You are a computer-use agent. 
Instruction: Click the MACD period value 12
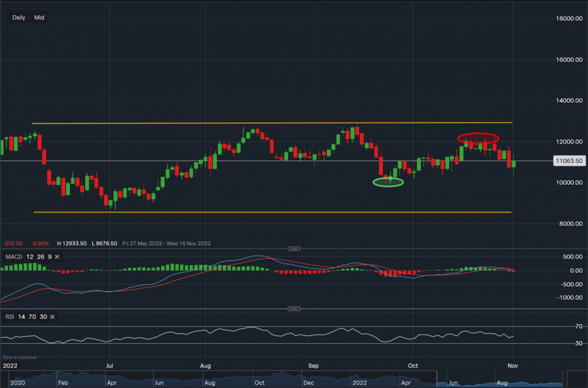31,257
